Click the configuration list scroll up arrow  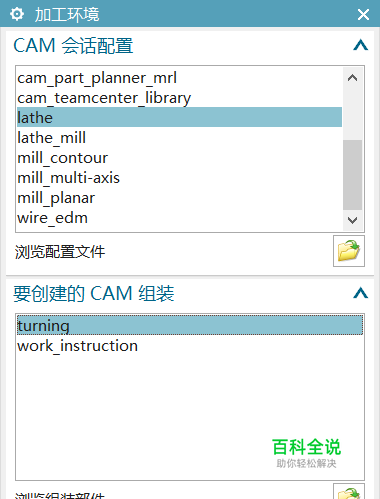352,78
